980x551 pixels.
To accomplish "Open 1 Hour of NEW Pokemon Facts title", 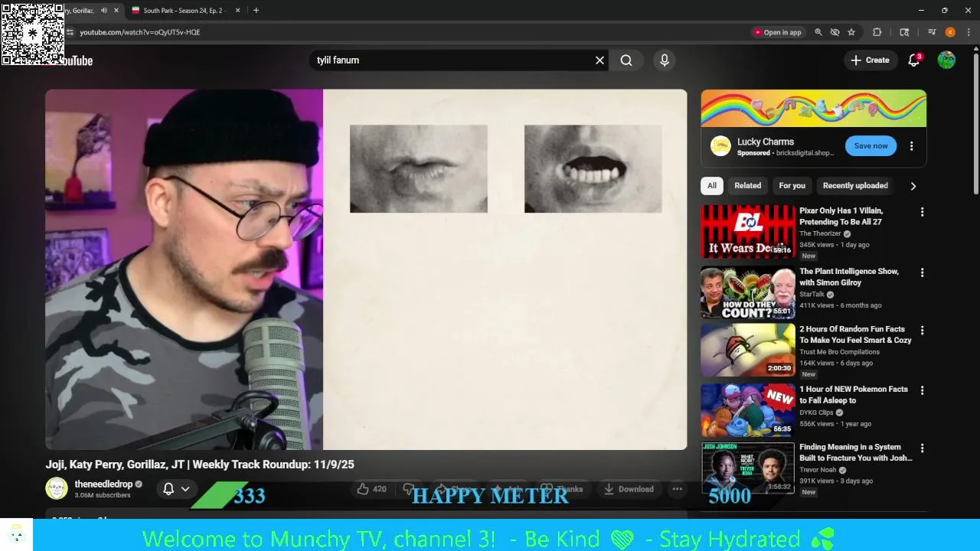I will click(x=854, y=395).
